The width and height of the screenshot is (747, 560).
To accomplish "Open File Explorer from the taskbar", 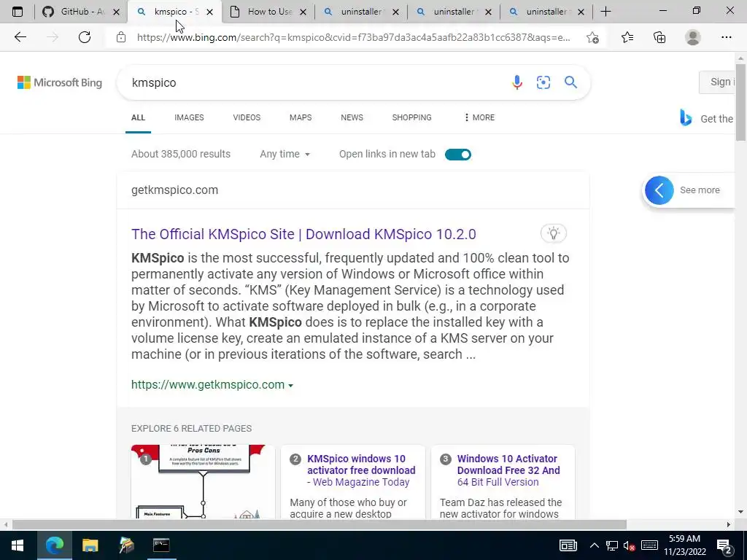I will (x=90, y=545).
